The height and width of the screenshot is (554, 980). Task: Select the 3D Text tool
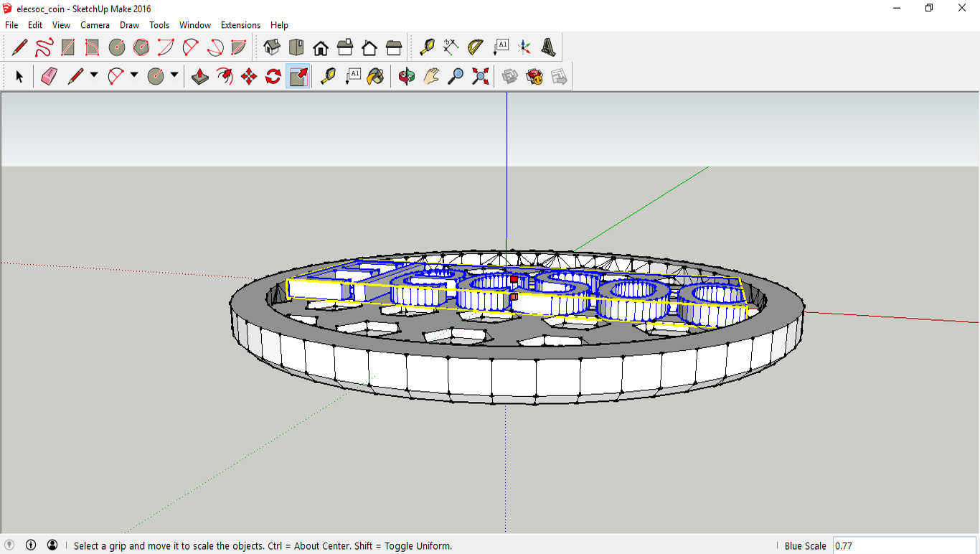point(549,48)
